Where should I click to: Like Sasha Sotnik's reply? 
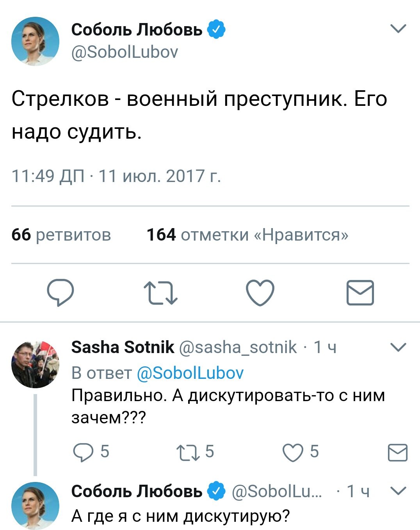(x=293, y=452)
